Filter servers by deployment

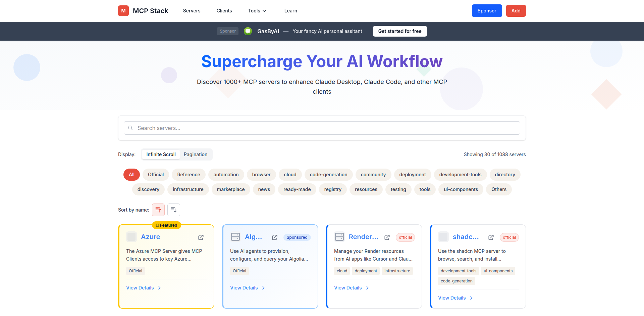tap(413, 175)
